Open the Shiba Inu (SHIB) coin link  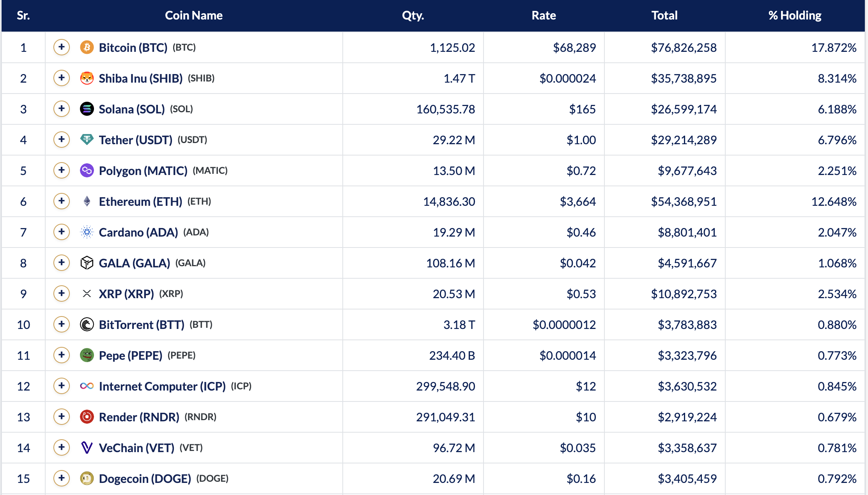[141, 78]
